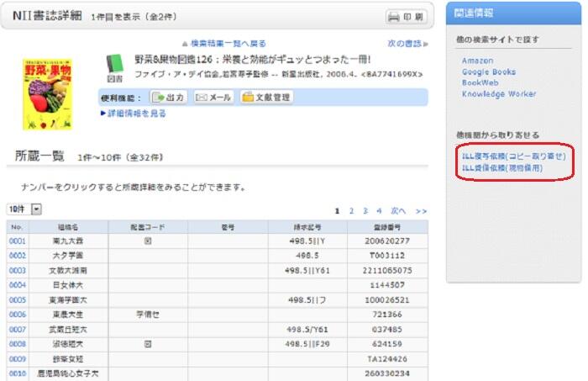Click the 印刷 print button
The width and height of the screenshot is (588, 381).
(x=407, y=17)
